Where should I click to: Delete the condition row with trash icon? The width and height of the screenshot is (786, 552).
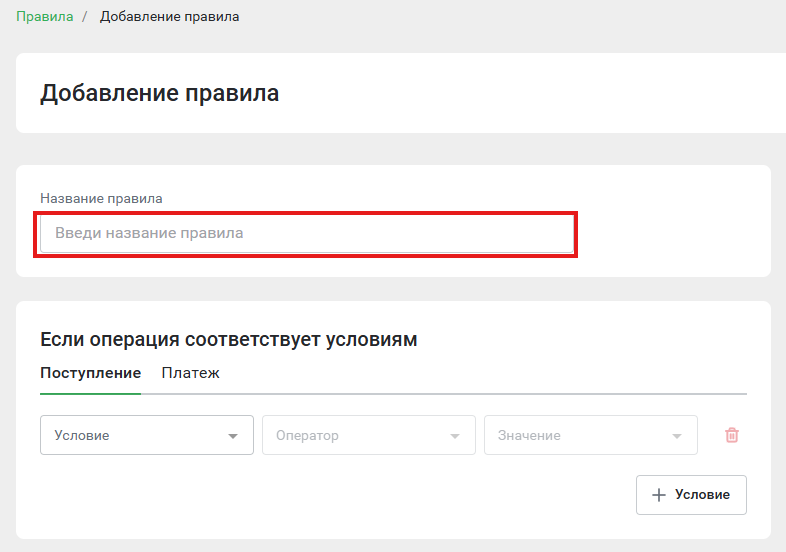point(731,435)
